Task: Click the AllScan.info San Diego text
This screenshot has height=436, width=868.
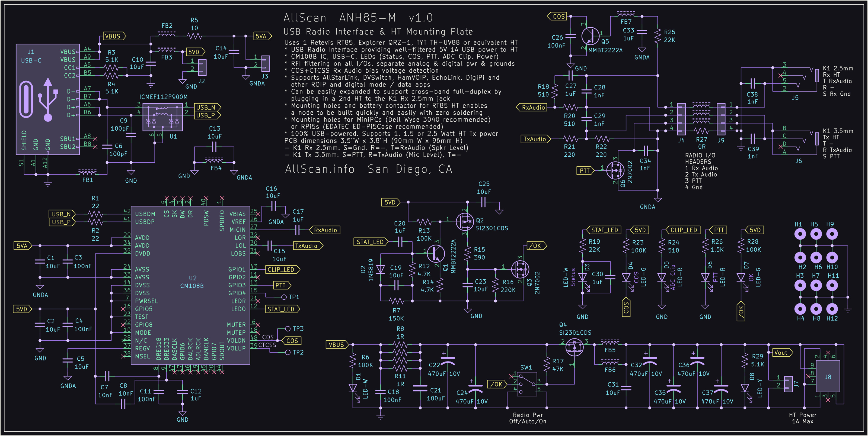Action: pos(369,169)
